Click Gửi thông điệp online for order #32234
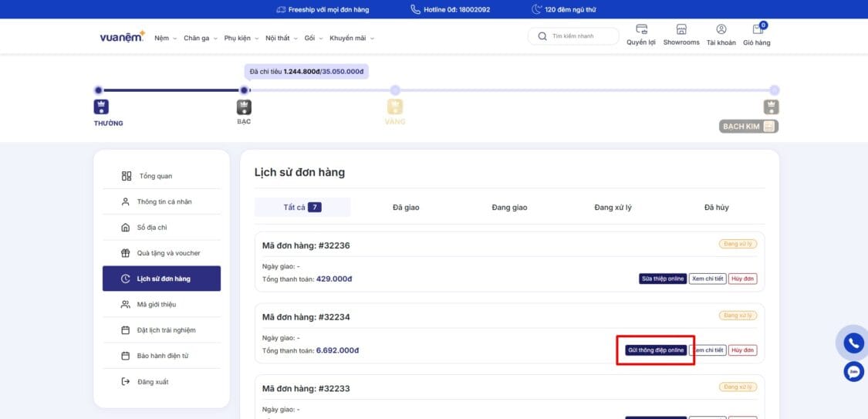Viewport: 868px width, 419px height. coord(656,350)
